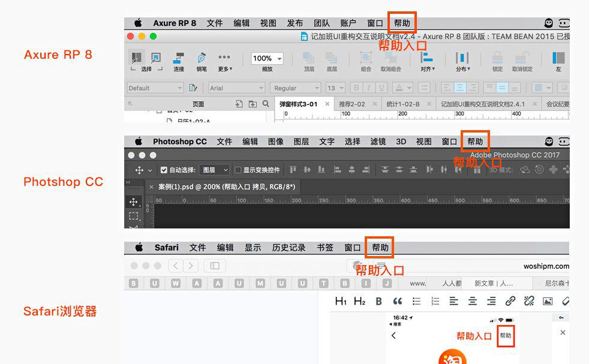Open Photoshop's 滤镜 menu

(378, 142)
